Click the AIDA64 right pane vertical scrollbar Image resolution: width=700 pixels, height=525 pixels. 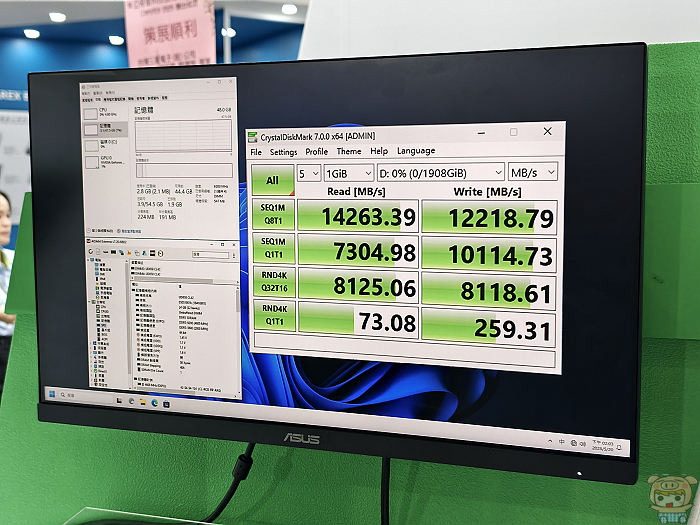coord(238,339)
